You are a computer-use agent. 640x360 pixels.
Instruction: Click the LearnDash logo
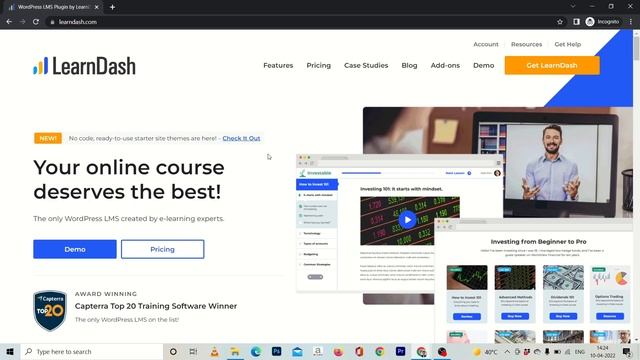[84, 66]
